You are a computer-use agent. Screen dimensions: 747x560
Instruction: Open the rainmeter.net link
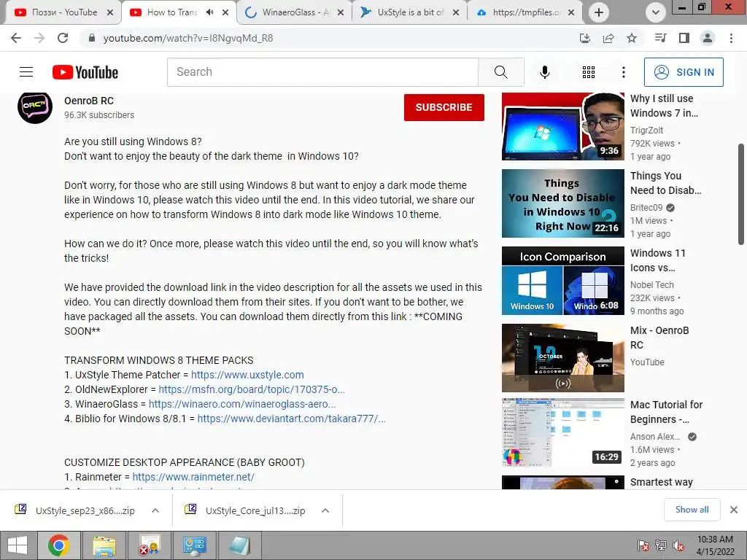pyautogui.click(x=193, y=477)
